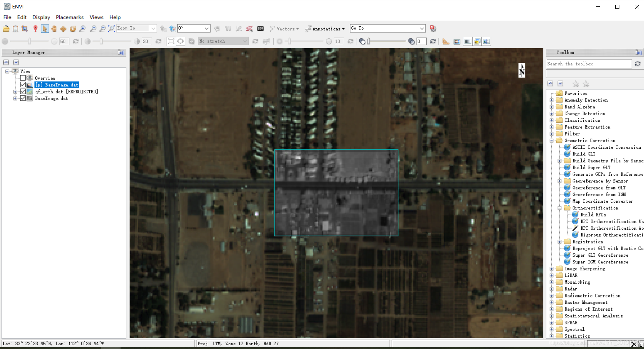The image size is (644, 349).
Task: Click the Zoom magnifier tool
Action: (x=82, y=29)
